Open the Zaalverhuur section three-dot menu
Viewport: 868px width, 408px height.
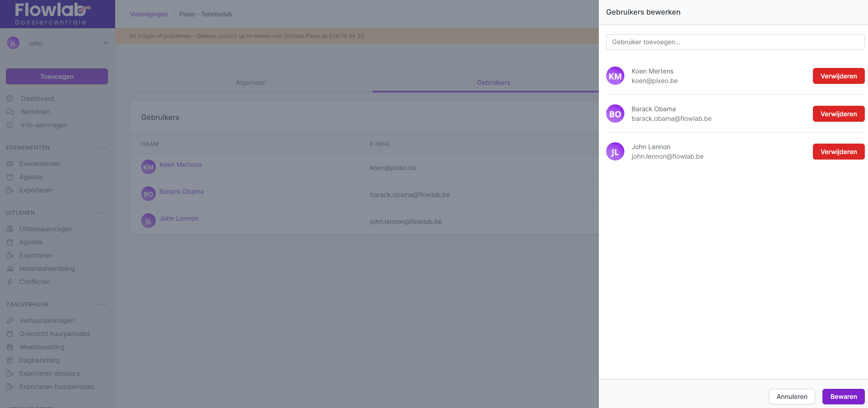click(x=102, y=305)
